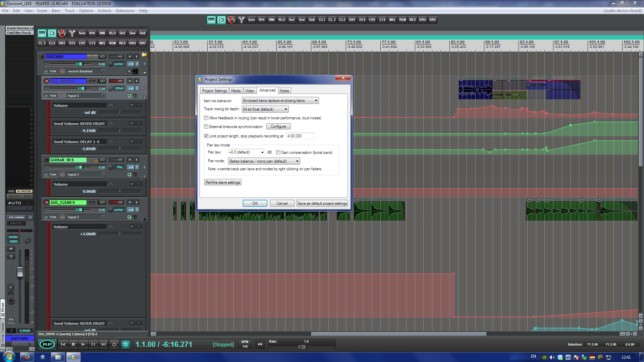Click Save as default project settings

tap(322, 203)
